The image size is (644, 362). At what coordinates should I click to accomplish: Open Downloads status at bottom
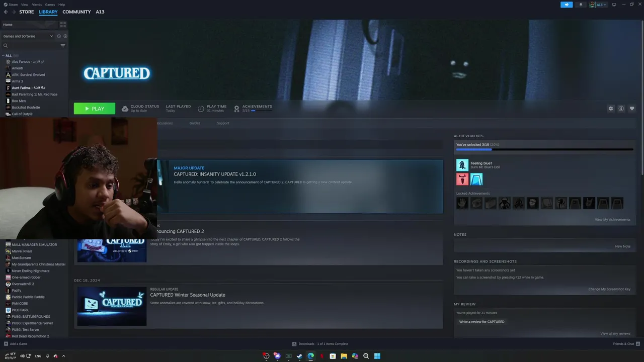click(x=320, y=344)
